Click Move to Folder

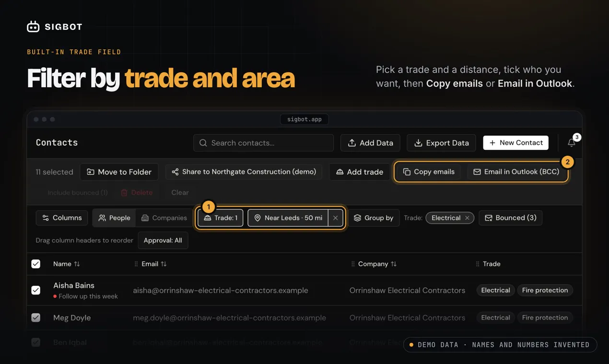(x=119, y=172)
